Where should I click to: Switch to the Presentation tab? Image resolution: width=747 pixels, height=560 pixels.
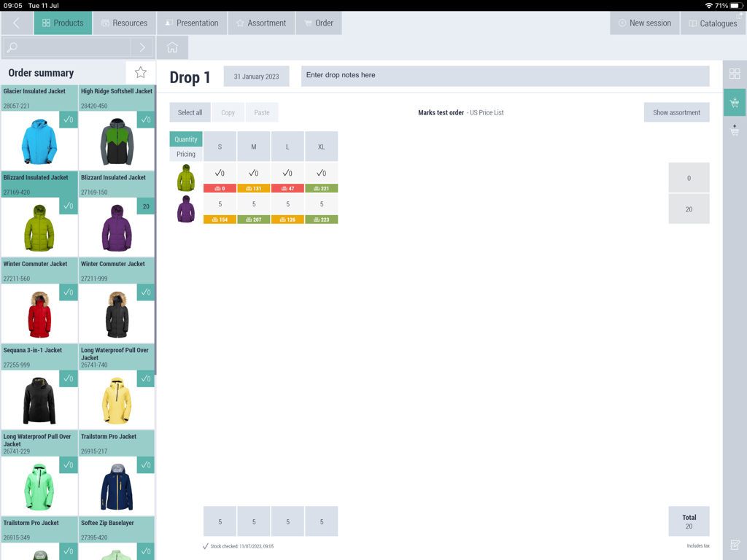[192, 23]
